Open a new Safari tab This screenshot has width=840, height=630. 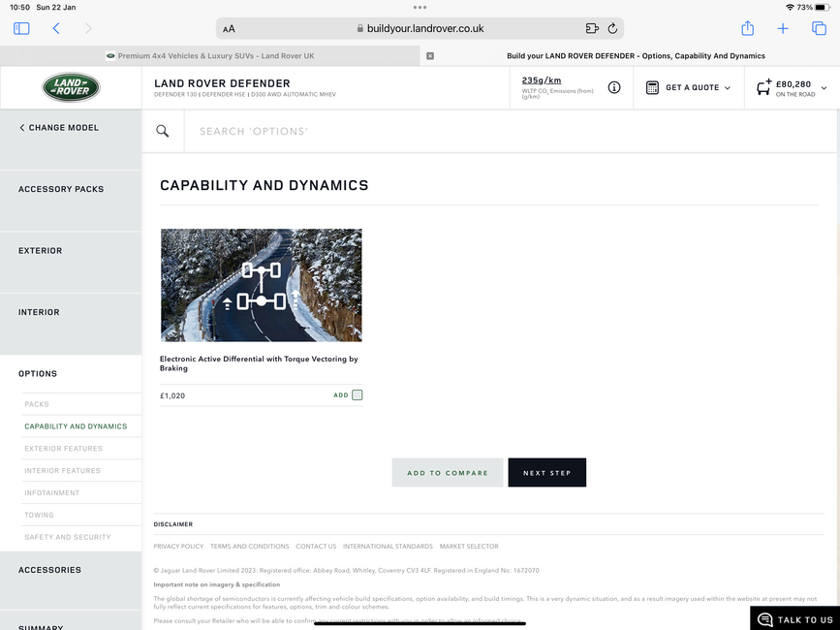point(783,28)
